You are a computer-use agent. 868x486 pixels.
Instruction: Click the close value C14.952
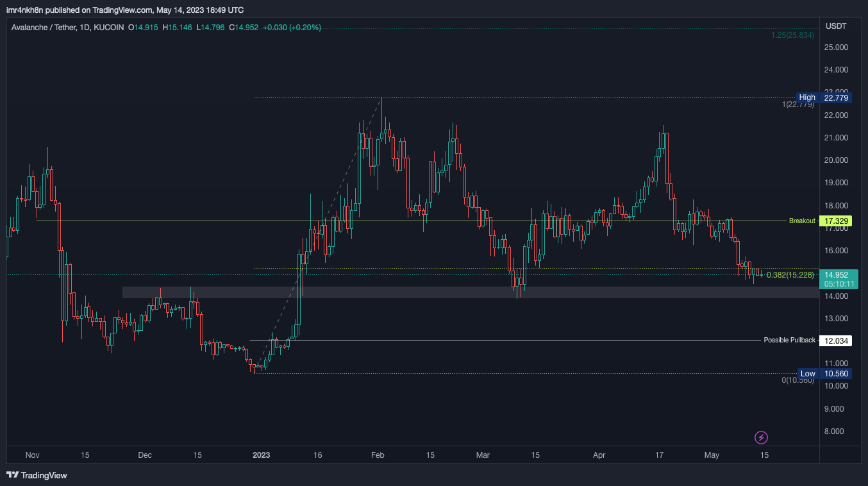coord(244,28)
